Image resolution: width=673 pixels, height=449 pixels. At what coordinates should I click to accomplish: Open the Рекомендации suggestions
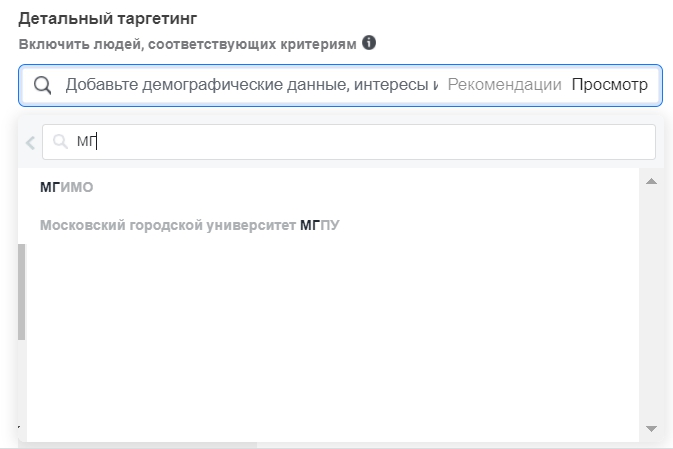click(504, 85)
